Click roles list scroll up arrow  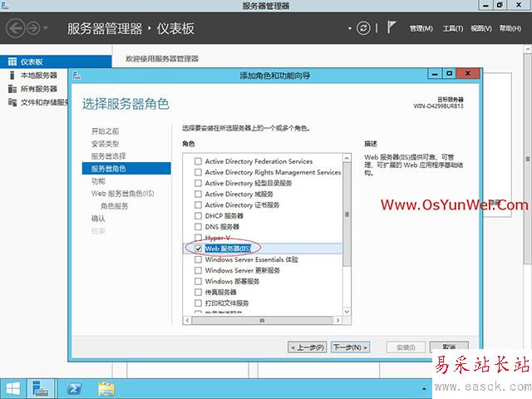347,158
